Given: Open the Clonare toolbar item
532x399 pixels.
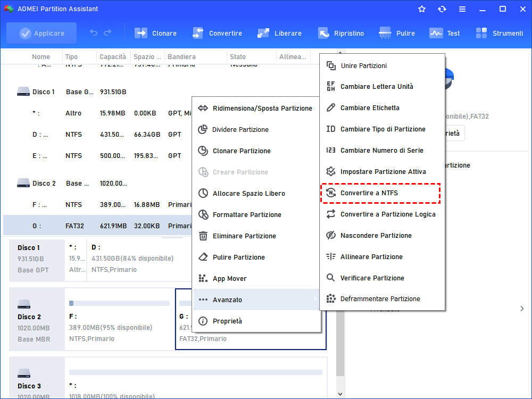Looking at the screenshot, I should coord(155,33).
